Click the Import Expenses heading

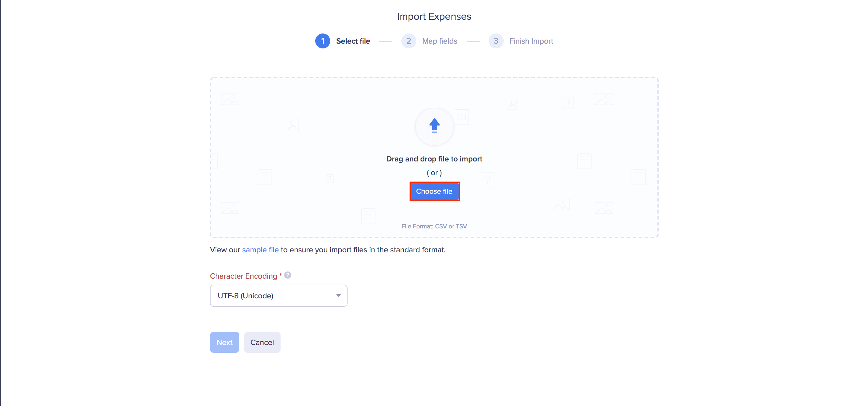point(434,16)
